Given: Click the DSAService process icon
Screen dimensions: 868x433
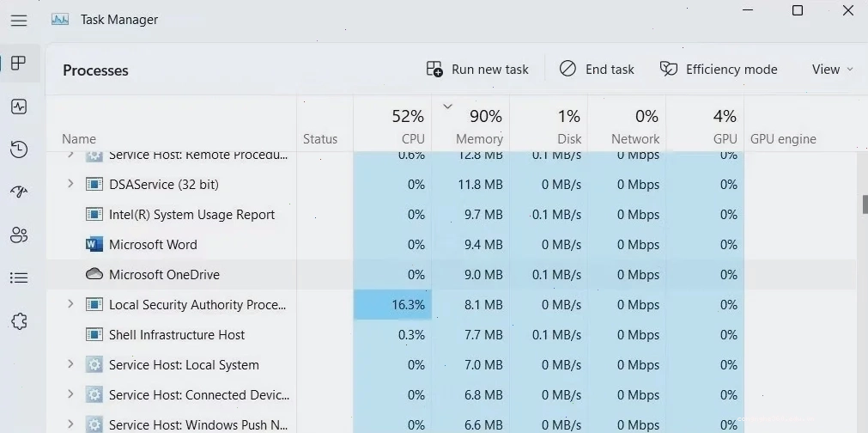Looking at the screenshot, I should click(94, 184).
